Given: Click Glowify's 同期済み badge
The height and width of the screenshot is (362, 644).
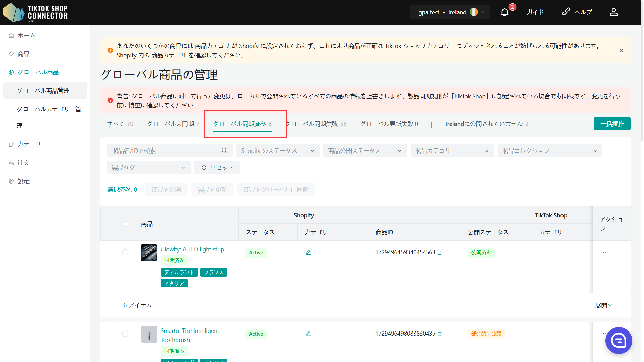Looking at the screenshot, I should coord(174,260).
